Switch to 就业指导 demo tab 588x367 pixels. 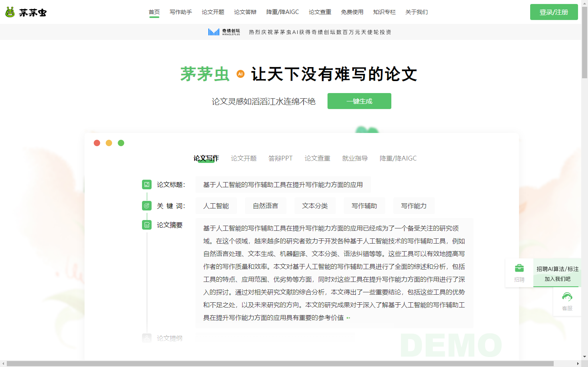[x=355, y=158]
